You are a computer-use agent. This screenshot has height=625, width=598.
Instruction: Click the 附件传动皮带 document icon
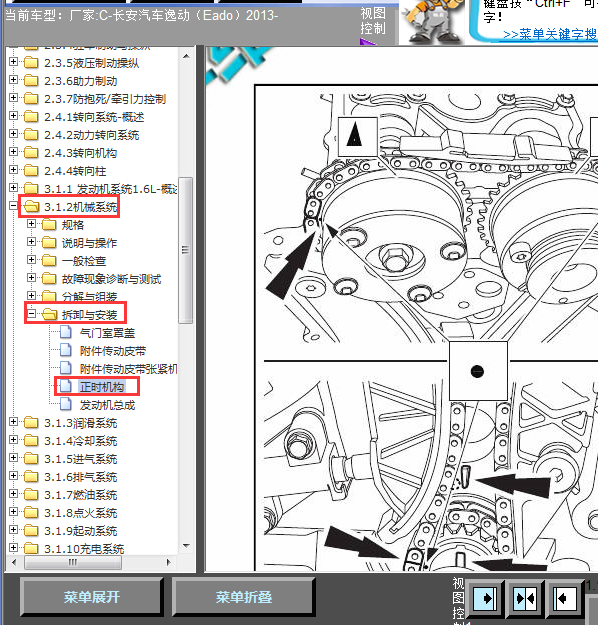click(x=66, y=350)
